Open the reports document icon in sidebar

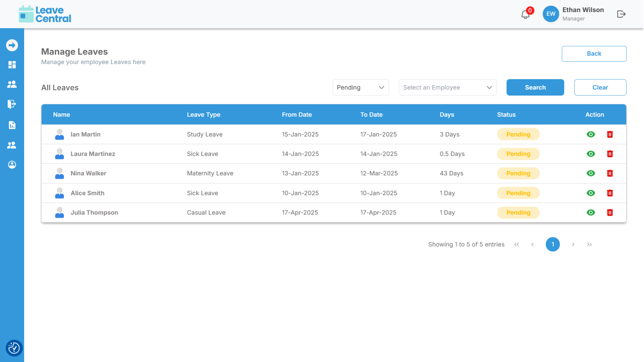tap(12, 125)
